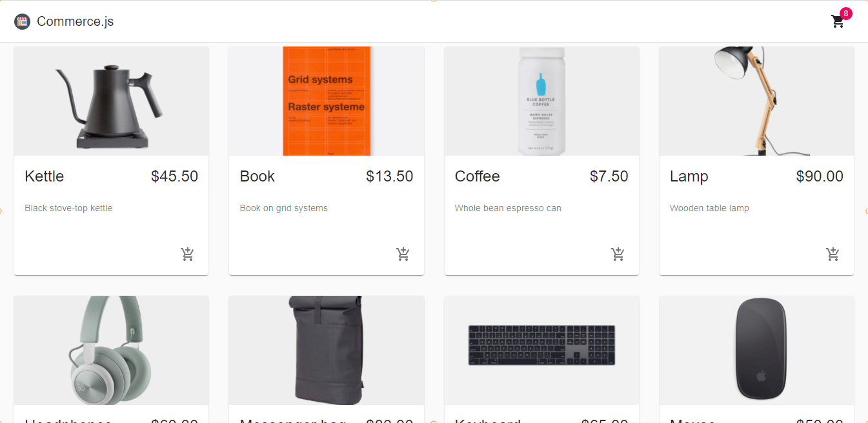Select the Grid systems book image

327,101
